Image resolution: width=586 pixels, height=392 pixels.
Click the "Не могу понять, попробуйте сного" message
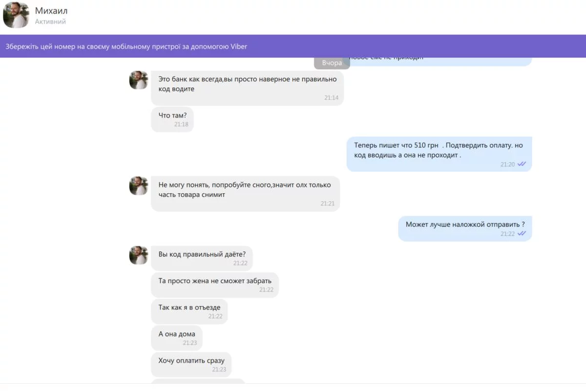pyautogui.click(x=245, y=193)
